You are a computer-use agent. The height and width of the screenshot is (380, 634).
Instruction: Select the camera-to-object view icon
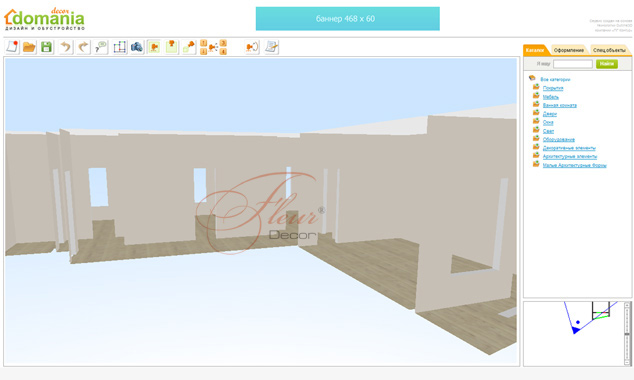pos(189,47)
